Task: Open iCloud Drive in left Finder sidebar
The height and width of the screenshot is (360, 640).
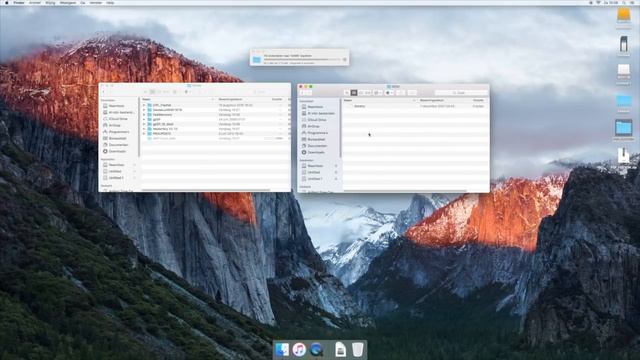Action: tap(118, 119)
